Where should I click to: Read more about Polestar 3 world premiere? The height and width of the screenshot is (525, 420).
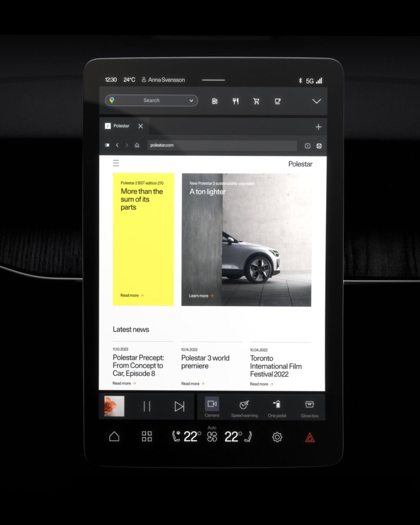click(x=193, y=384)
